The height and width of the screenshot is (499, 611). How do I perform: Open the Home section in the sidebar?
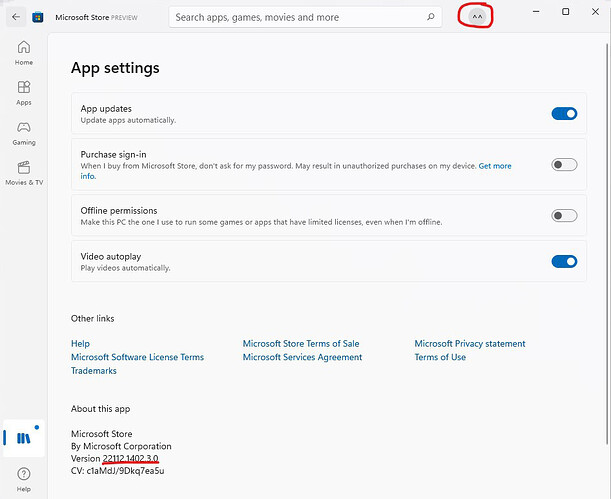[x=24, y=53]
